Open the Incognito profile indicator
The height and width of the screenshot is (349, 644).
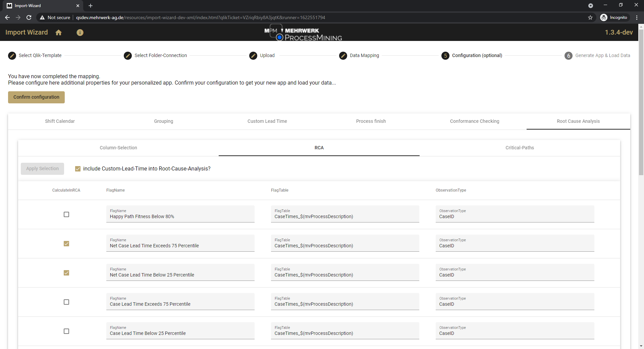614,17
